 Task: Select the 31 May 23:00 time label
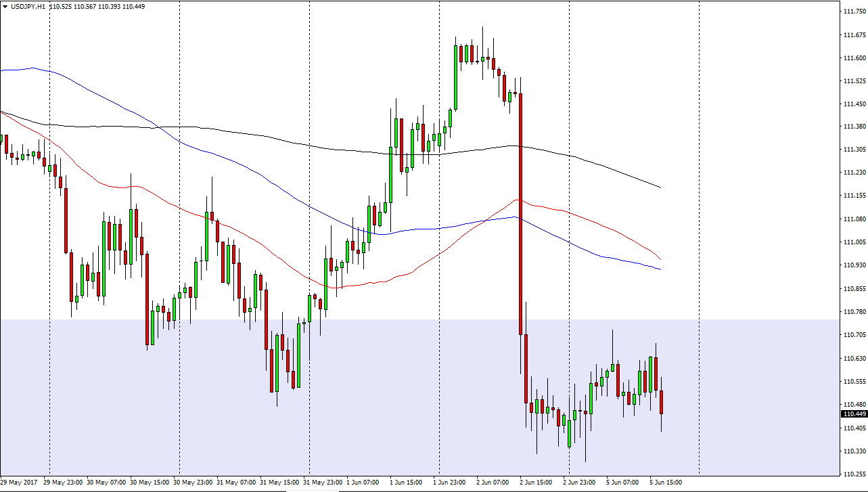[x=321, y=483]
